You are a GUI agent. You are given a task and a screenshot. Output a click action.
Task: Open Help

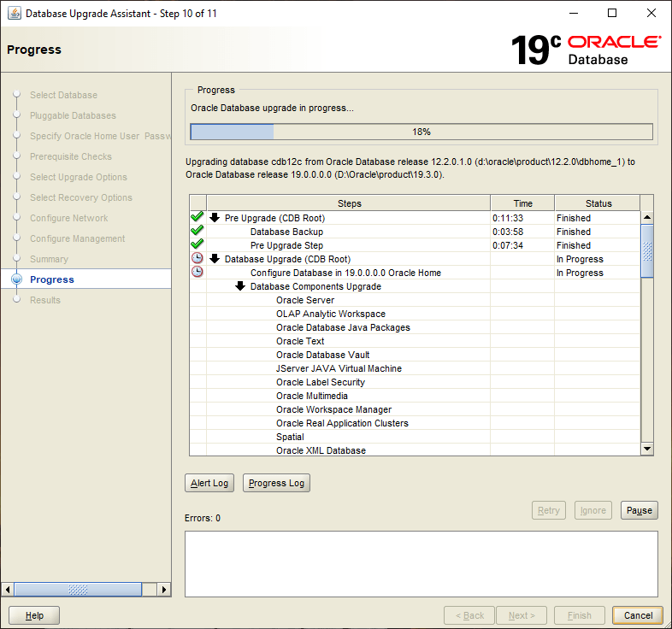(34, 615)
